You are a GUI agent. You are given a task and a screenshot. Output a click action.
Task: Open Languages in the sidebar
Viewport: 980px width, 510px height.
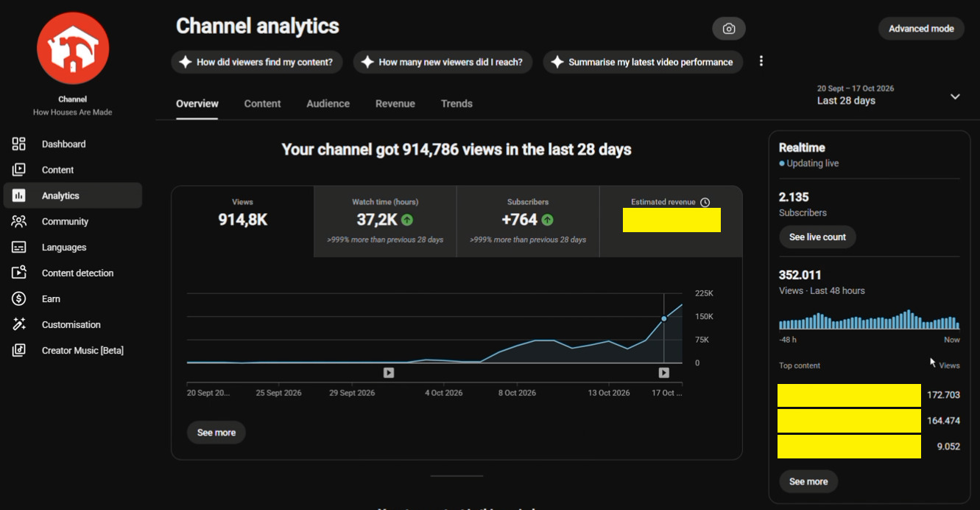point(73,247)
